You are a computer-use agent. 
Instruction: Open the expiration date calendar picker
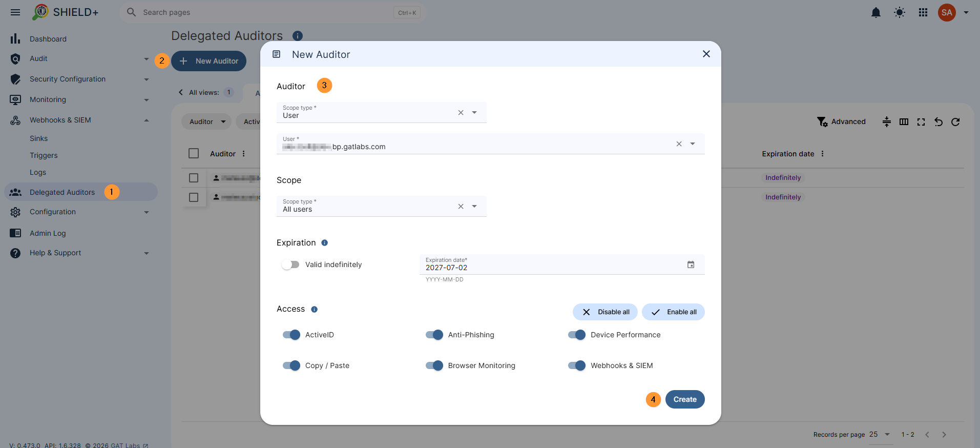(691, 264)
